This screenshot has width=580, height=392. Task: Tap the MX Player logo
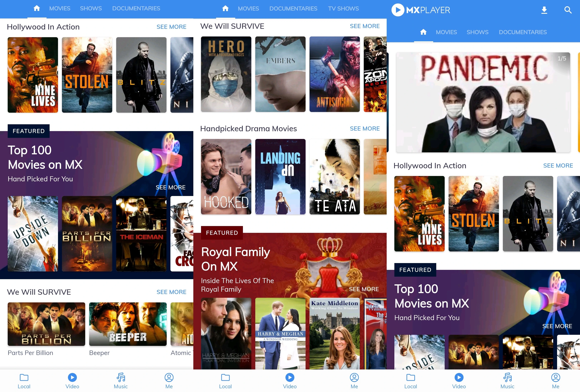point(421,10)
